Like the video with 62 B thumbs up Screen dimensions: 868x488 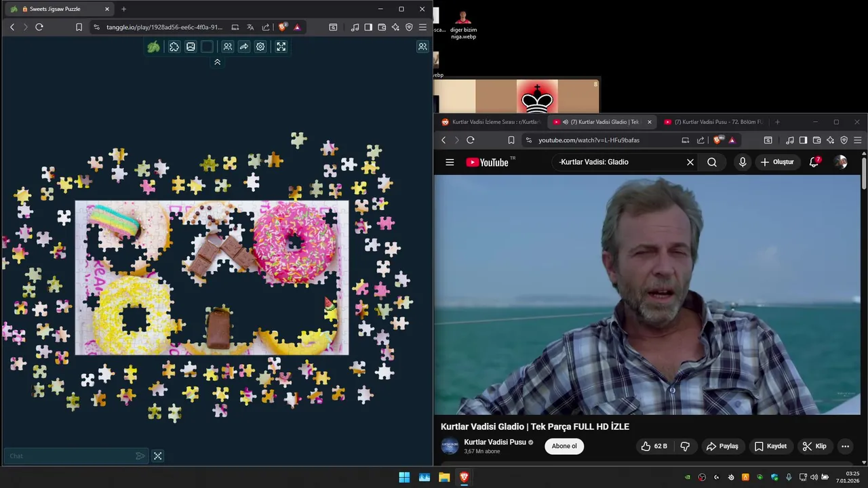point(654,446)
